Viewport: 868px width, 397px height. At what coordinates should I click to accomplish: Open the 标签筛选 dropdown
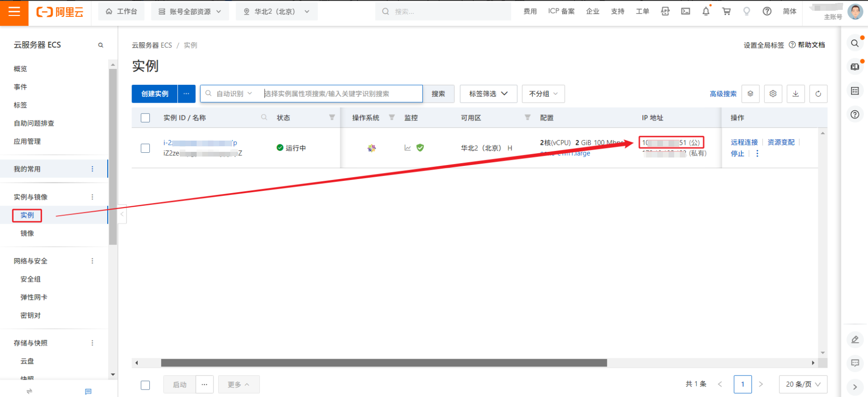(488, 94)
